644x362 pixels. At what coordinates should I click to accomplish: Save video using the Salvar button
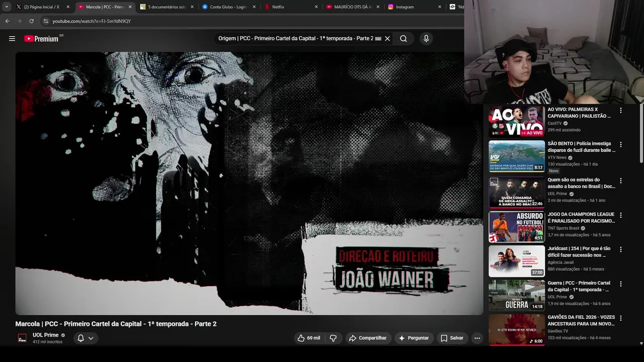[452, 338]
